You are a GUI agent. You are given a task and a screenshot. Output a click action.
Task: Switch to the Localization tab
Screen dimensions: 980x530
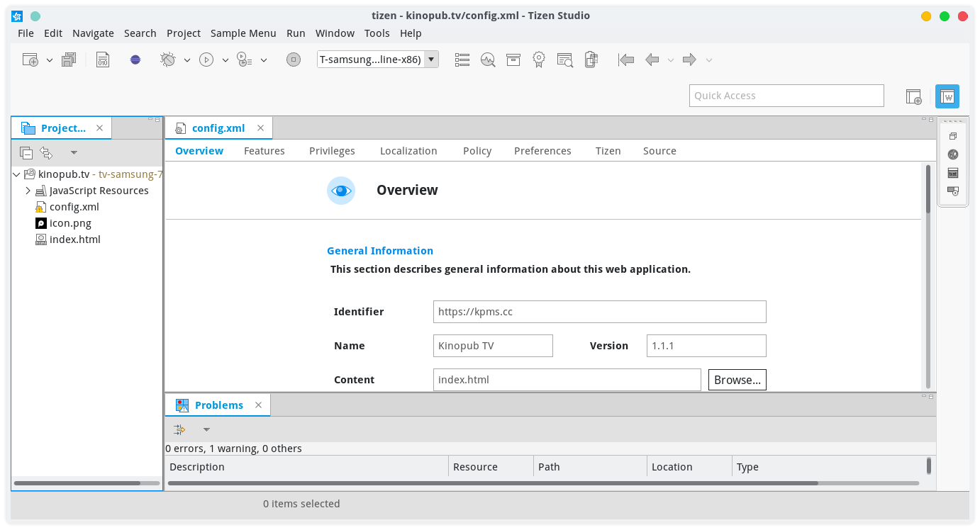(408, 151)
